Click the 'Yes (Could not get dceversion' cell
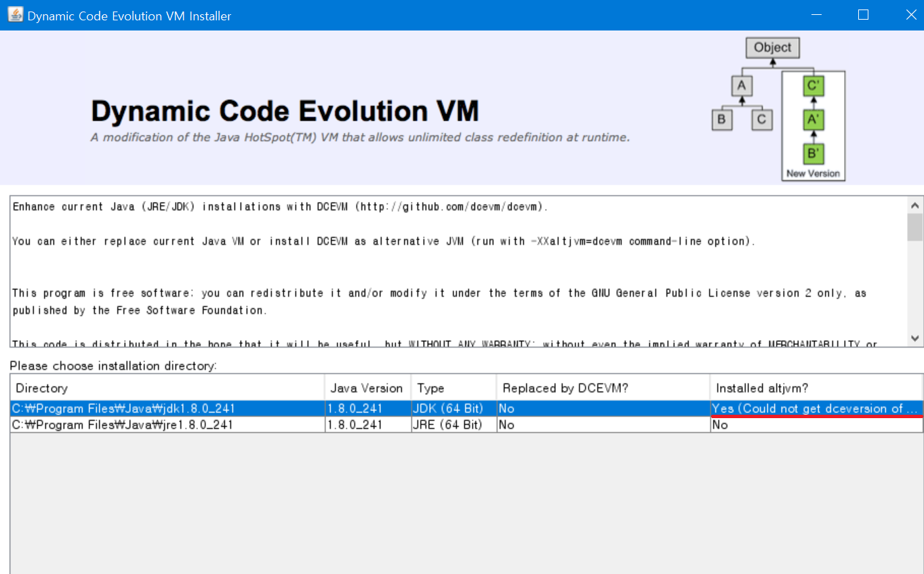Image resolution: width=924 pixels, height=574 pixels. pyautogui.click(x=816, y=409)
